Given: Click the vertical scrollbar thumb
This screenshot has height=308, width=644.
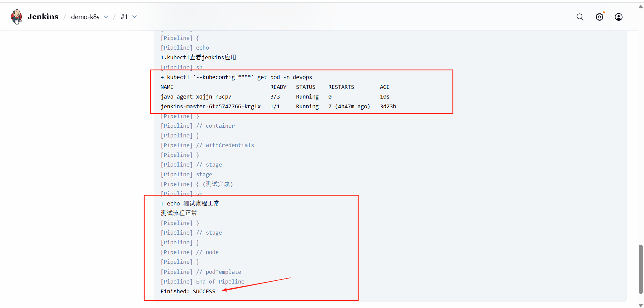Looking at the screenshot, I should coord(641,269).
